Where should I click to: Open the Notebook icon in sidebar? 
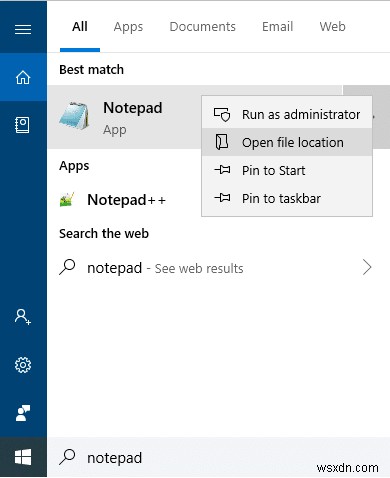point(22,125)
